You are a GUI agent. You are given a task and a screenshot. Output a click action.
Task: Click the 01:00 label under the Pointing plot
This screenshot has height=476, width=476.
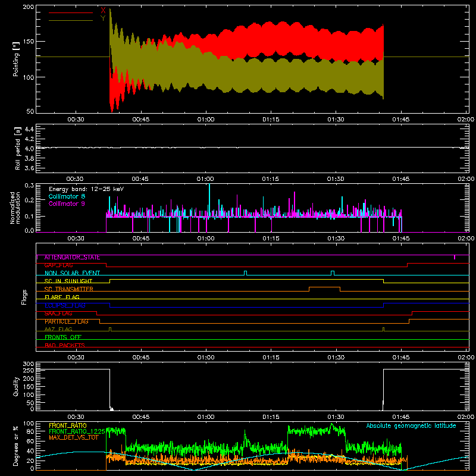[206, 120]
